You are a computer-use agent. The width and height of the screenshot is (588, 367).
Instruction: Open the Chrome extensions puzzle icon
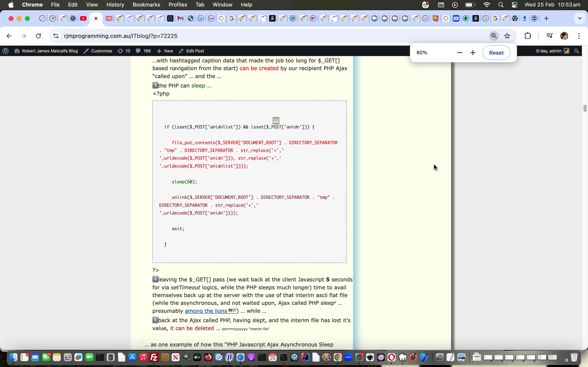click(528, 36)
